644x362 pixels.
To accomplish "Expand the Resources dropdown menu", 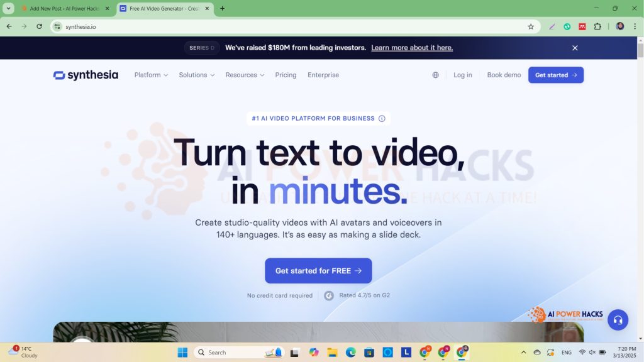I will (x=245, y=75).
